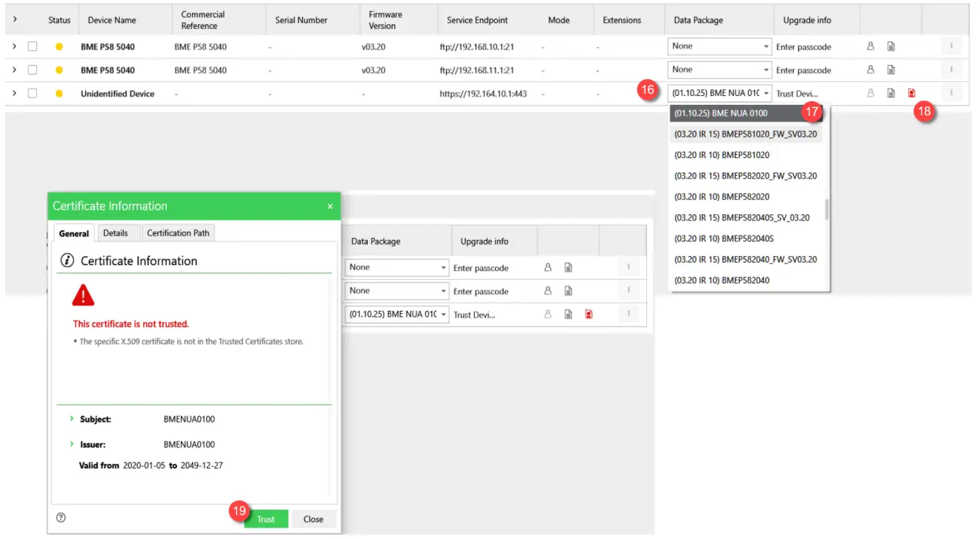Open the Data Package dropdown for the 192.164.10.1:443 row

pyautogui.click(x=720, y=94)
